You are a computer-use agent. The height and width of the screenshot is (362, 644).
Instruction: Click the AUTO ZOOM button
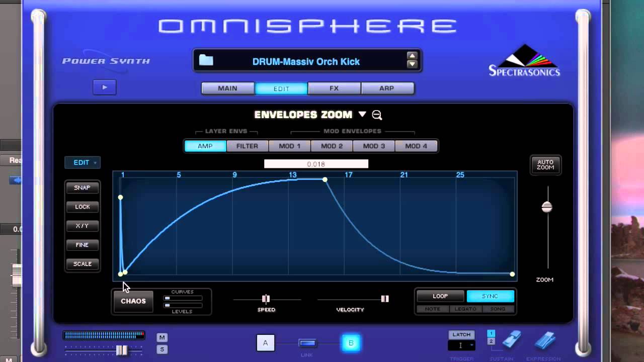click(x=545, y=165)
